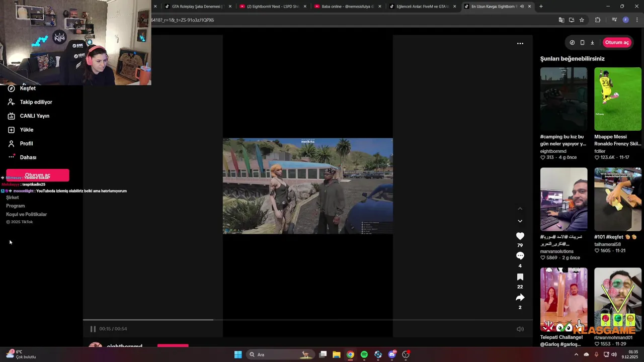This screenshot has width=644, height=362.
Task: Click the download app icon in top bar
Action: pyautogui.click(x=592, y=43)
